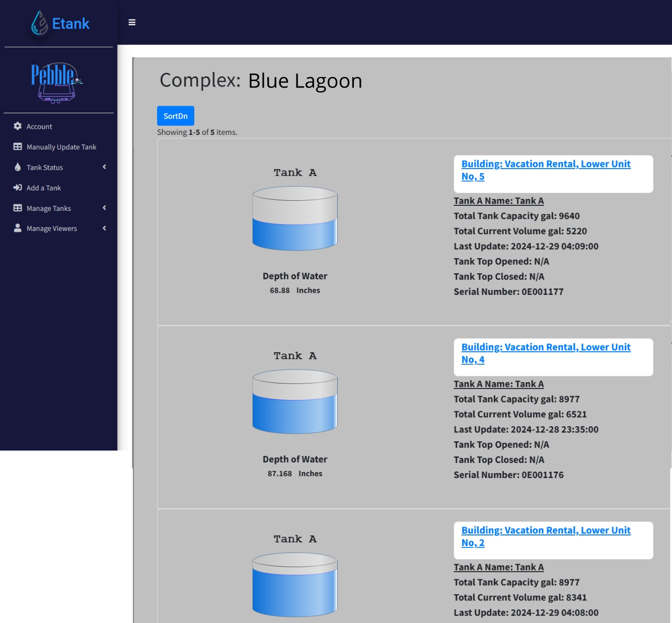Click the Etank brand name text
This screenshot has height=623, width=672.
pos(71,24)
